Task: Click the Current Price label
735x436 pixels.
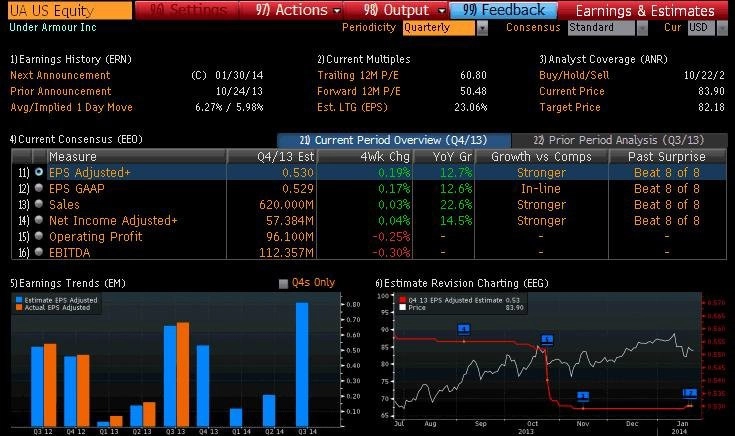Action: (x=572, y=91)
